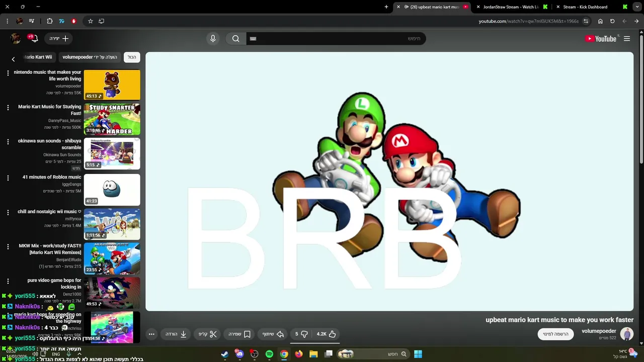Dislike the video with thumbs down
The height and width of the screenshot is (362, 644).
pos(301,334)
